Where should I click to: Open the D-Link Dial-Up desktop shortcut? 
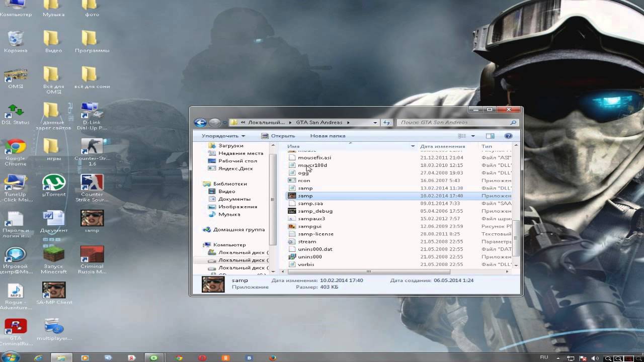(x=92, y=117)
